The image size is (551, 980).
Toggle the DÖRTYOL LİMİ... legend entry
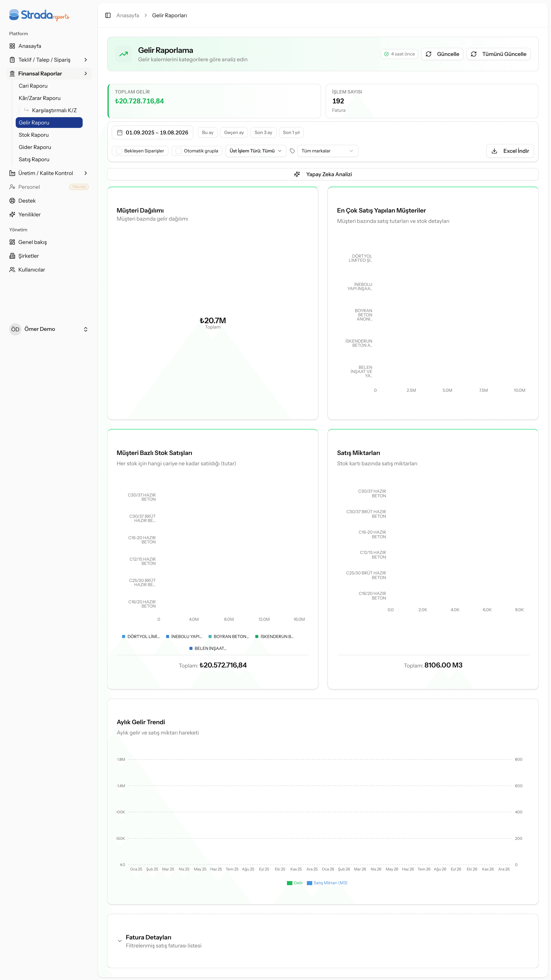coord(141,636)
